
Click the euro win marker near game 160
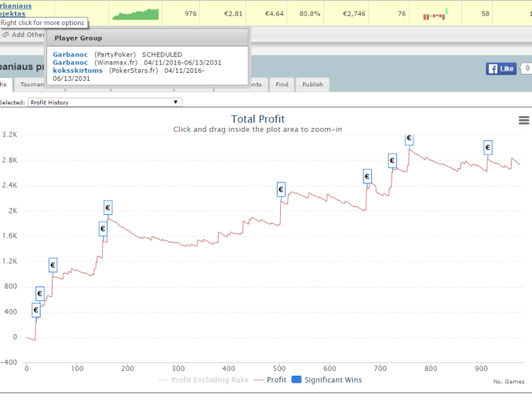pyautogui.click(x=108, y=207)
